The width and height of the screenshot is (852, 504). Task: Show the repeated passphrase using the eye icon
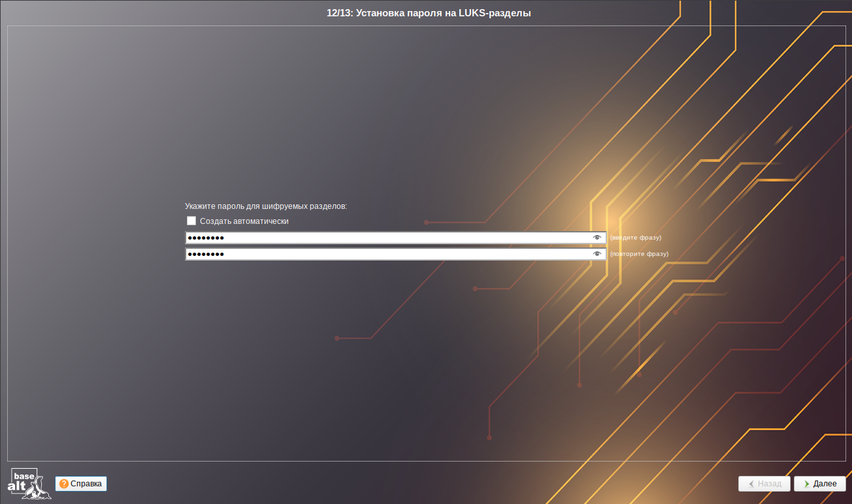point(597,254)
